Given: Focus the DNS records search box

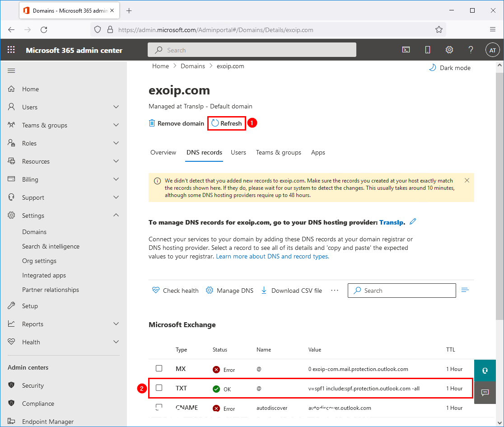Looking at the screenshot, I should (402, 291).
